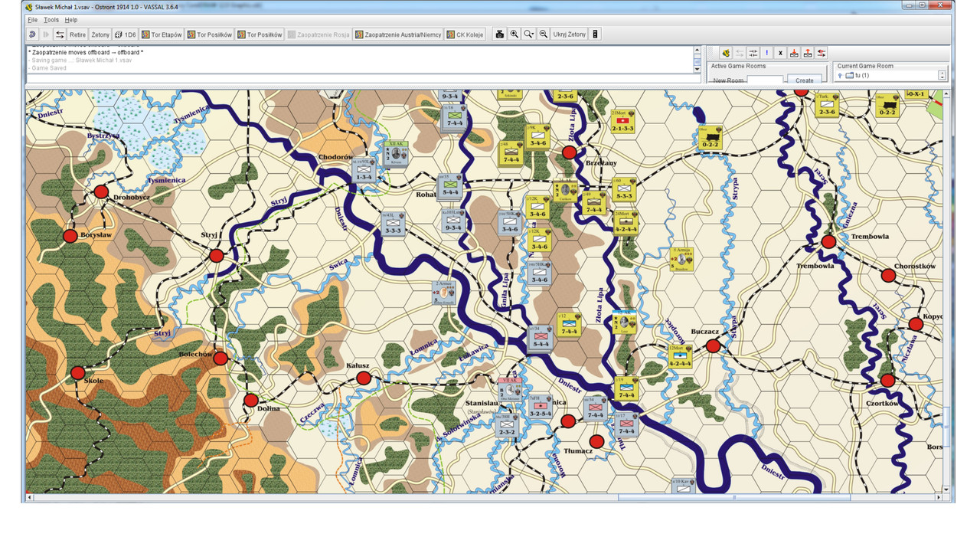Screen dimensions: 980x550
Task: Click the synchronize arrows icon in server panel
Action: click(753, 53)
